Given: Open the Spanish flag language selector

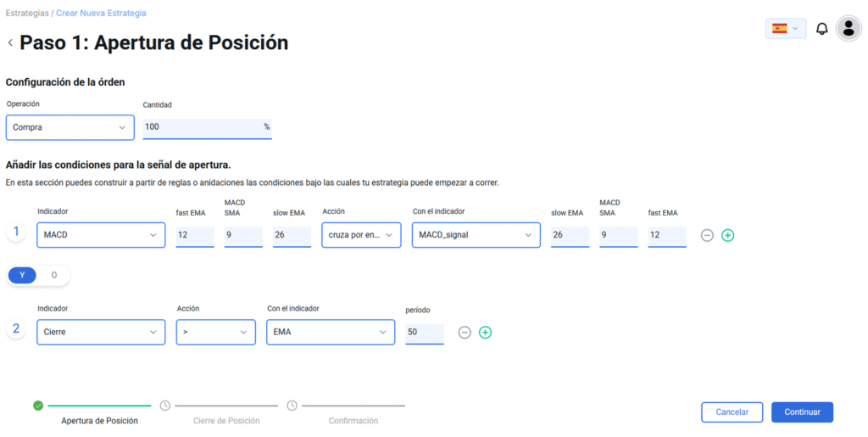Looking at the screenshot, I should click(786, 28).
